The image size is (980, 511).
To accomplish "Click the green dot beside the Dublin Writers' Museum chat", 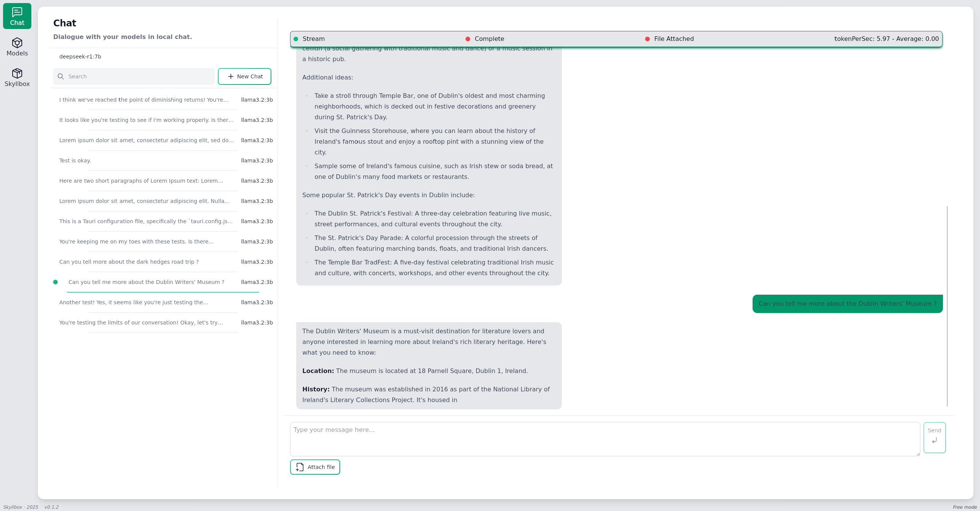I will click(56, 282).
